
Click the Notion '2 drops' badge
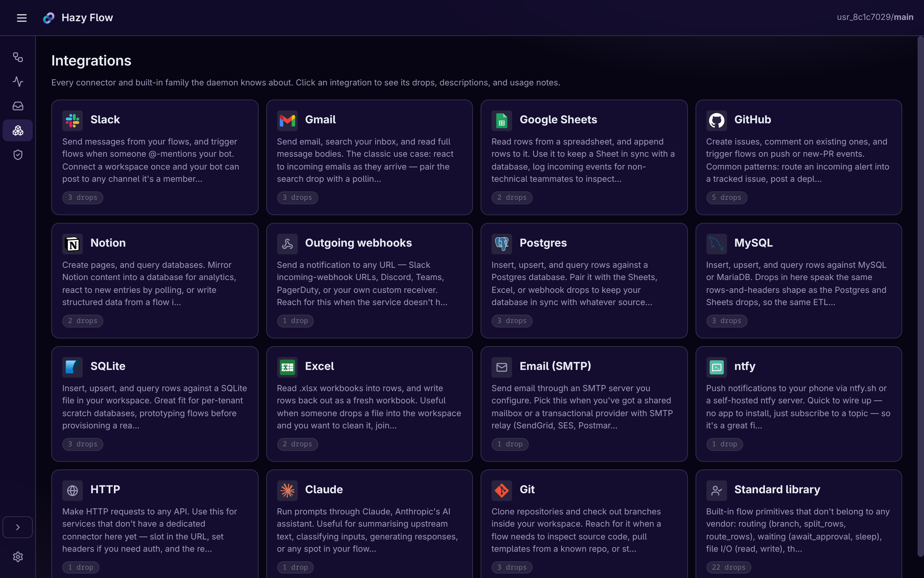[83, 321]
